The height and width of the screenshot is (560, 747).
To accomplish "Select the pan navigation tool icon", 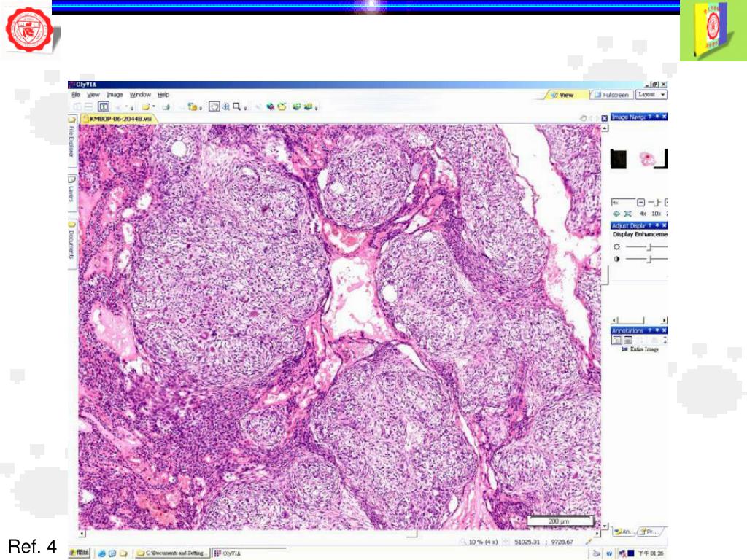I will [214, 106].
